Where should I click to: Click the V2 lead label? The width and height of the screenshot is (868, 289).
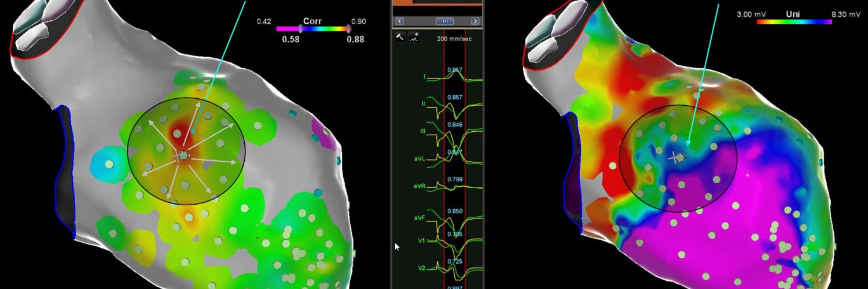click(421, 268)
